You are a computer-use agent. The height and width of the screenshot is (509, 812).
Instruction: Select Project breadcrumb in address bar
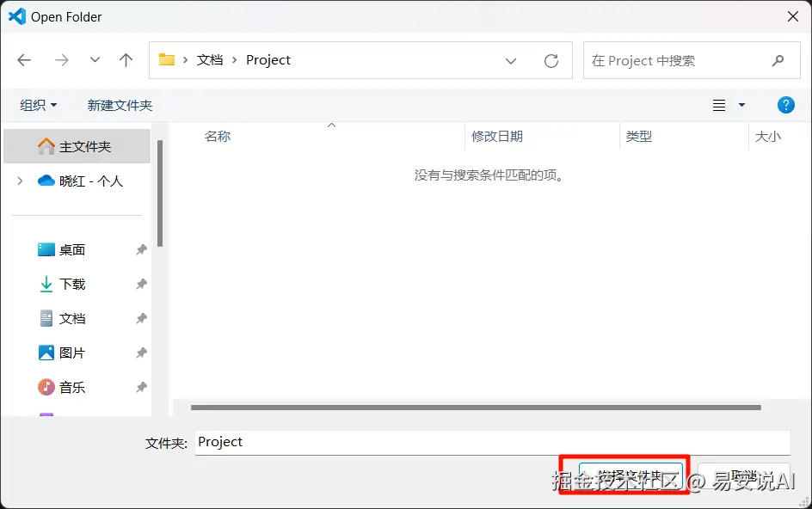(x=268, y=60)
